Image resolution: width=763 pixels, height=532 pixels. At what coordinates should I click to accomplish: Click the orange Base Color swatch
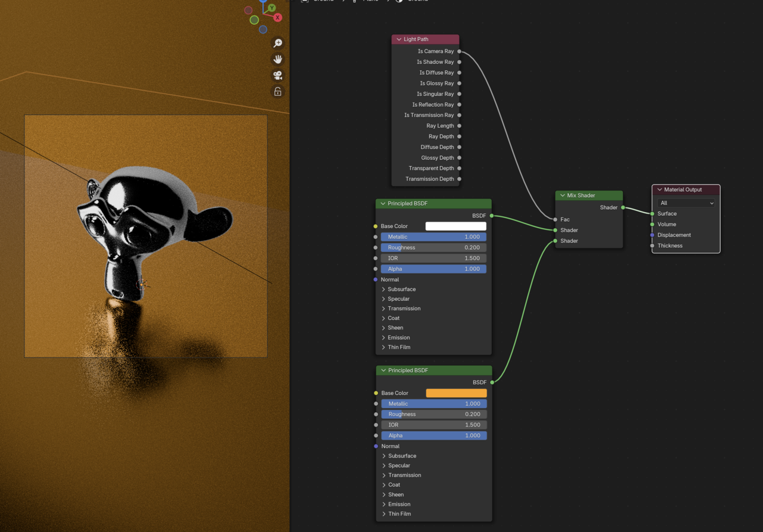[x=457, y=393]
